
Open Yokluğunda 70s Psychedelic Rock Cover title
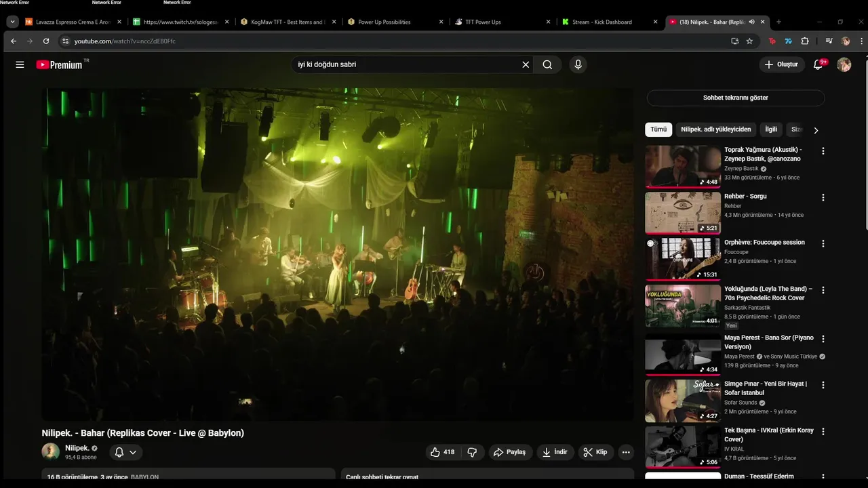768,293
